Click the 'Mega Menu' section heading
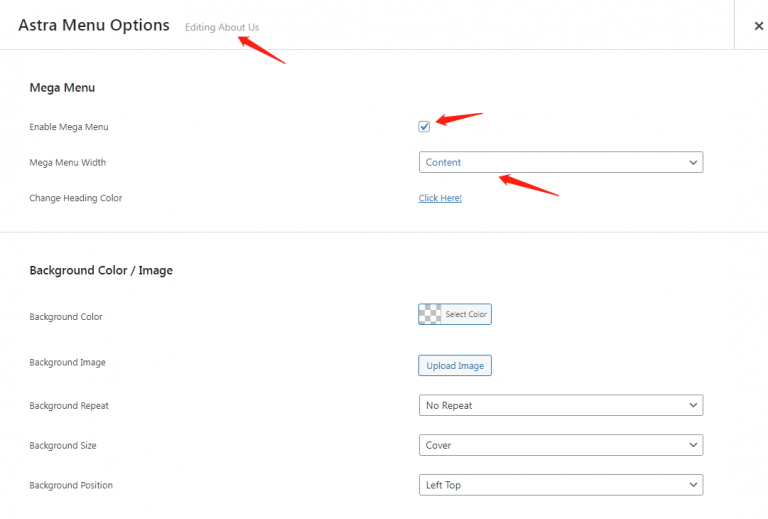Screen dimensions: 768x519 (62, 88)
